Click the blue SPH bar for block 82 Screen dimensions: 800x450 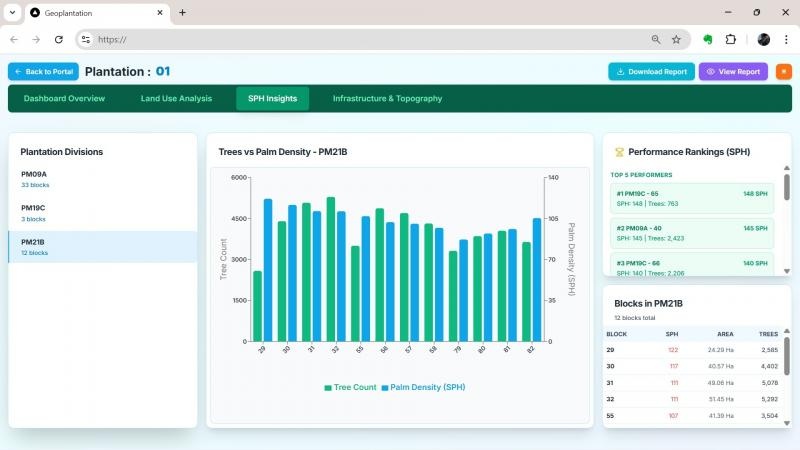point(537,280)
